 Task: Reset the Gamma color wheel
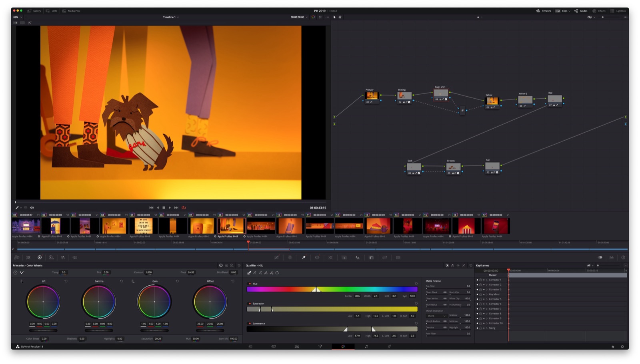(122, 281)
